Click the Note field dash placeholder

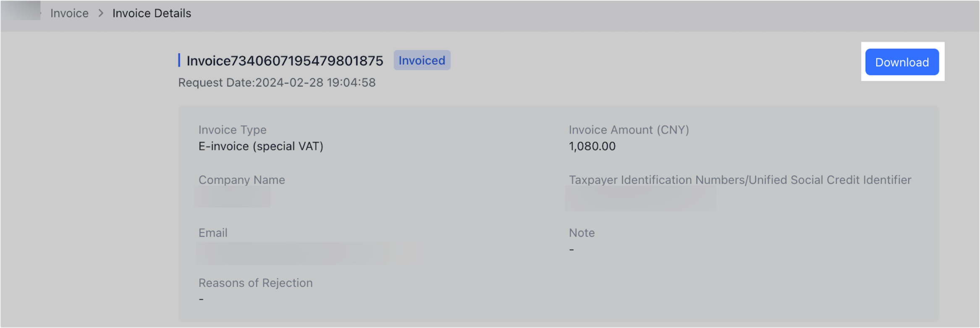coord(571,249)
